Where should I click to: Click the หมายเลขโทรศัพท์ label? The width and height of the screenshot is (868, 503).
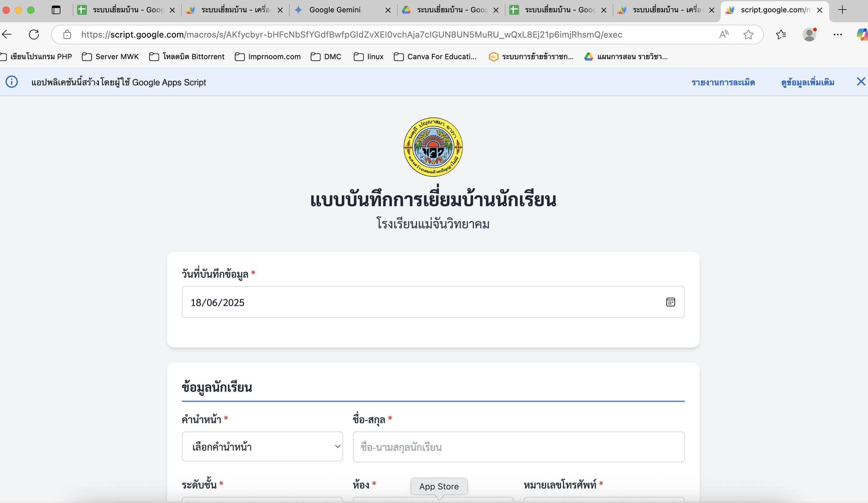pyautogui.click(x=560, y=485)
